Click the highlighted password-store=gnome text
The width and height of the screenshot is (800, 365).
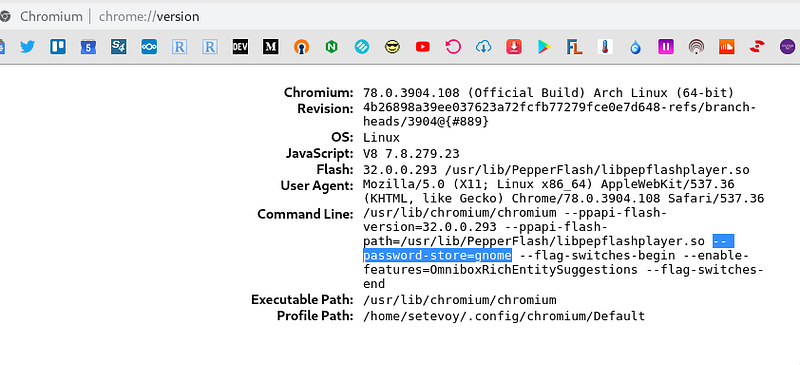click(437, 255)
